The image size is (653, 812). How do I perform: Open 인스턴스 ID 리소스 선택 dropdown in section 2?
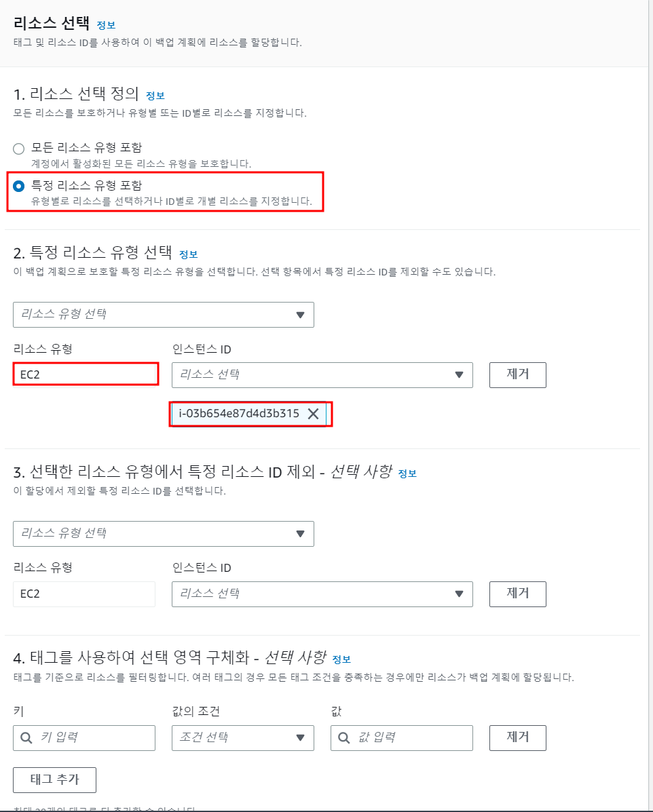point(322,375)
